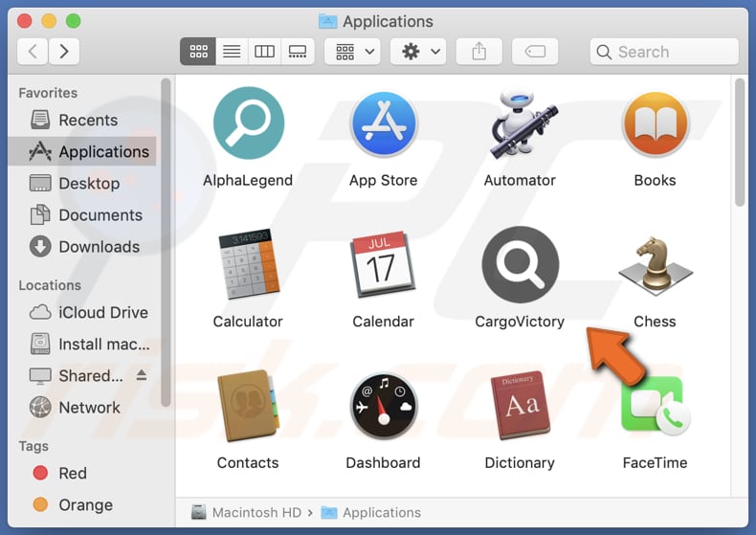Open the group-by arrangement dropdown
The height and width of the screenshot is (535, 756).
[x=352, y=51]
